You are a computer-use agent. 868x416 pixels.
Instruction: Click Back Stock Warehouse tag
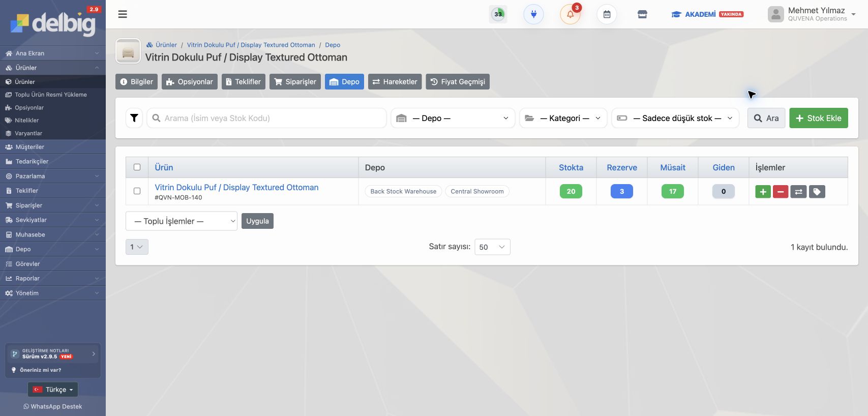[403, 192]
